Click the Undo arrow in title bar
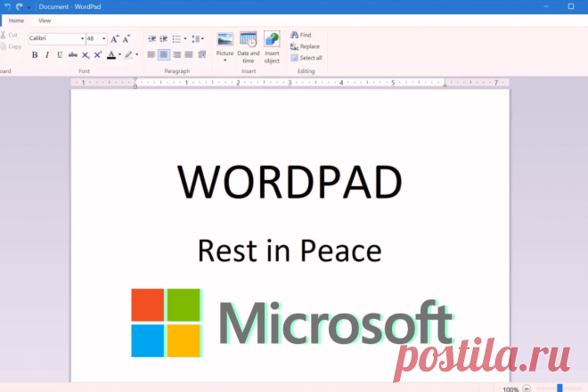This screenshot has width=588, height=392. [x=7, y=6]
